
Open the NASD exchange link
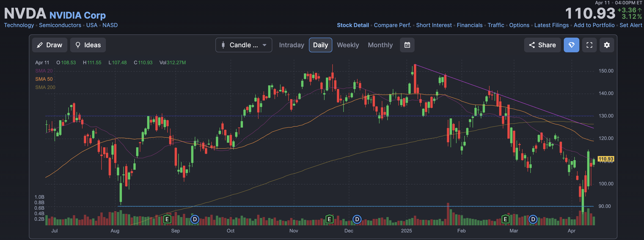point(110,25)
